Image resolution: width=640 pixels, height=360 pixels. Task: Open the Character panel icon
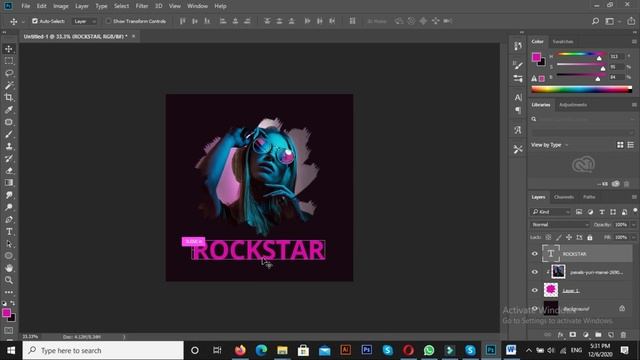click(x=518, y=98)
